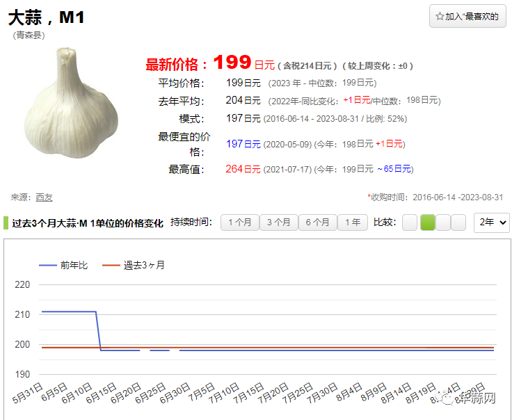Click the lowest price 197日元 link
512x420 pixels.
point(243,144)
